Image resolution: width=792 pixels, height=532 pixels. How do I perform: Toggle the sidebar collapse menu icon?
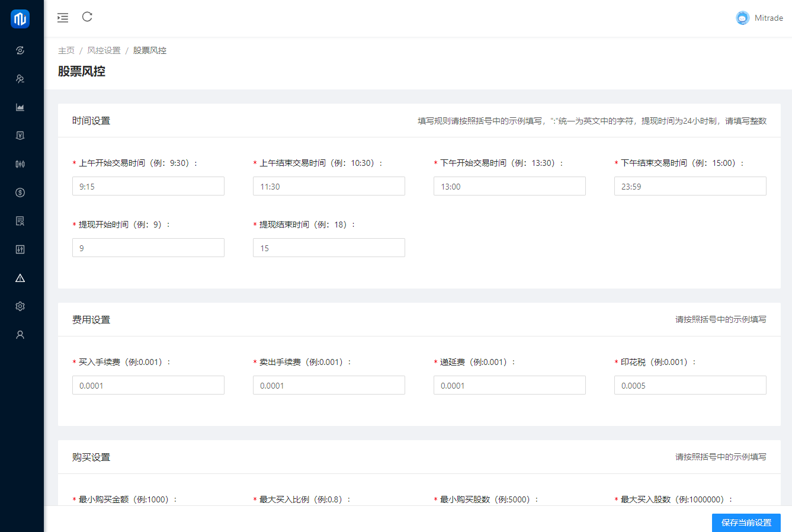[x=63, y=18]
